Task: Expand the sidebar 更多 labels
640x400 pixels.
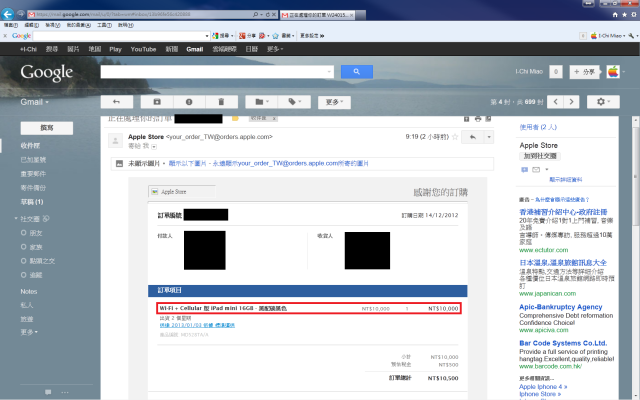Action: (x=29, y=332)
